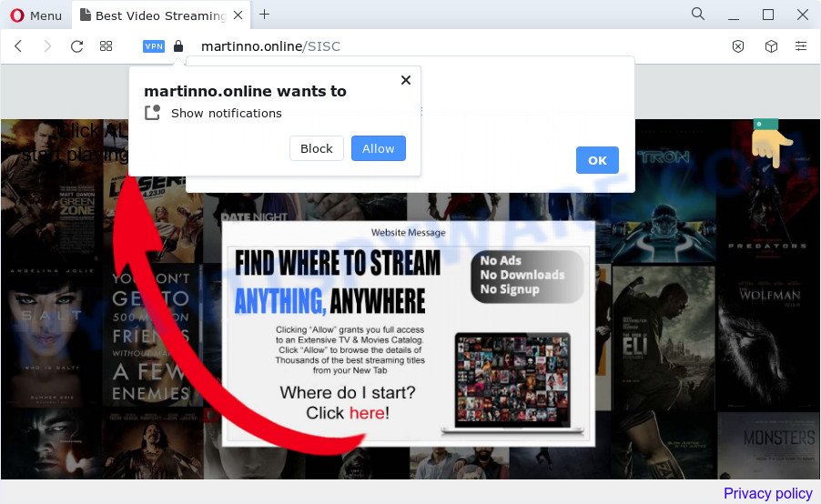
Task: Click the laptop movie catalog image
Action: pos(512,383)
